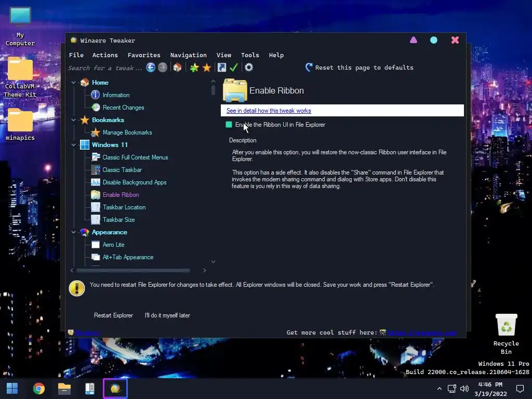Click the horizontal scroll left arrow
The width and height of the screenshot is (532, 399).
pos(72,270)
